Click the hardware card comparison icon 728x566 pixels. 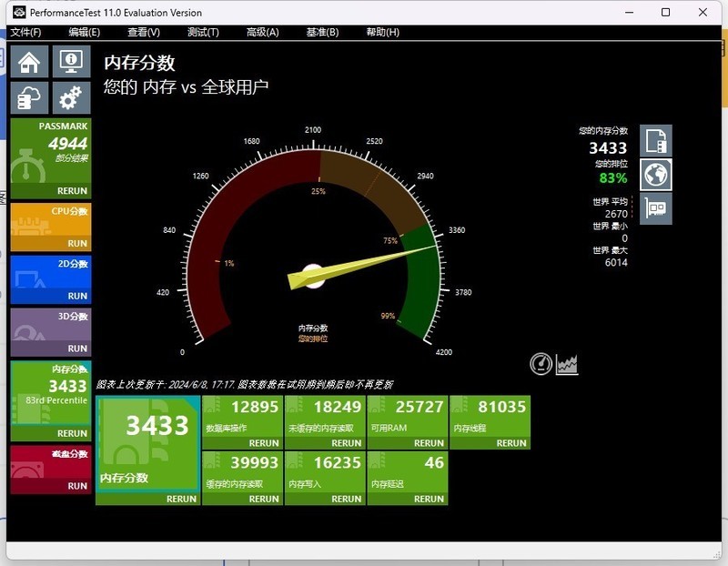coord(655,208)
